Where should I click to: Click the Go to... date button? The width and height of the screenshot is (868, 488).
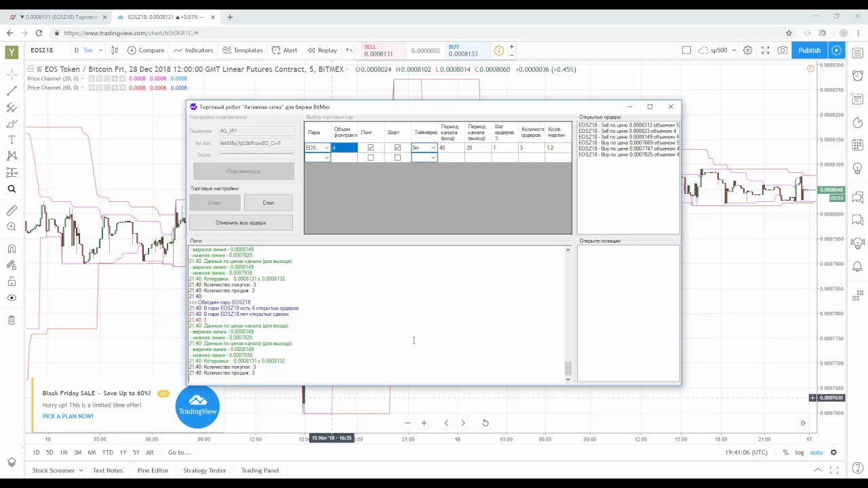pos(179,452)
